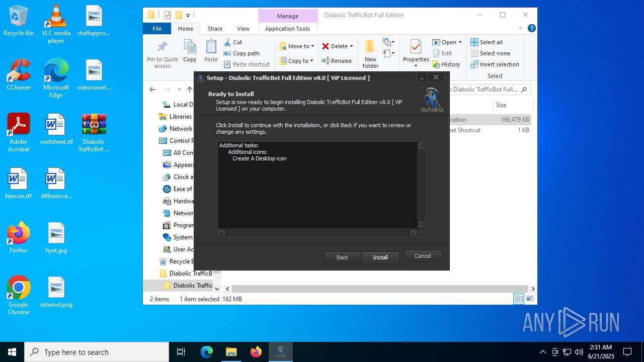
Task: Expand the Open button dropdown
Action: point(460,42)
